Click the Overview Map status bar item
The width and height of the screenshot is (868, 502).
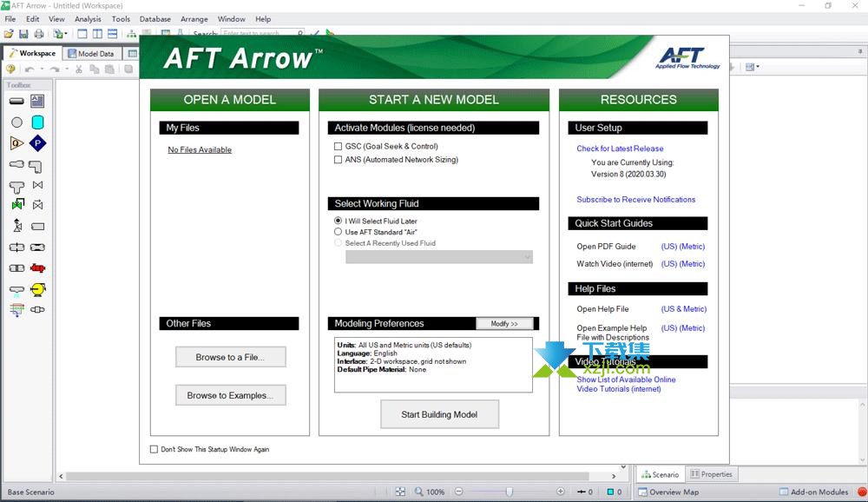coord(668,492)
